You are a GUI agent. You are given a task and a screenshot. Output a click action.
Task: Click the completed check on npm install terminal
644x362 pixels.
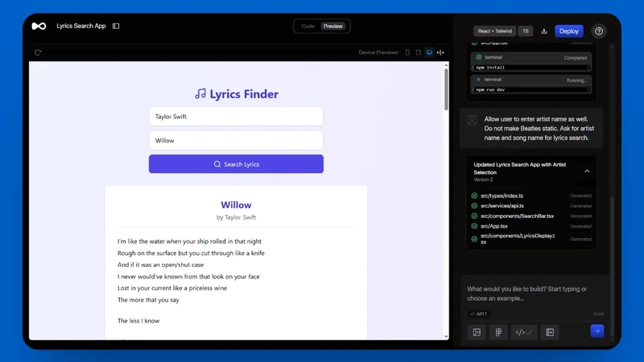478,57
